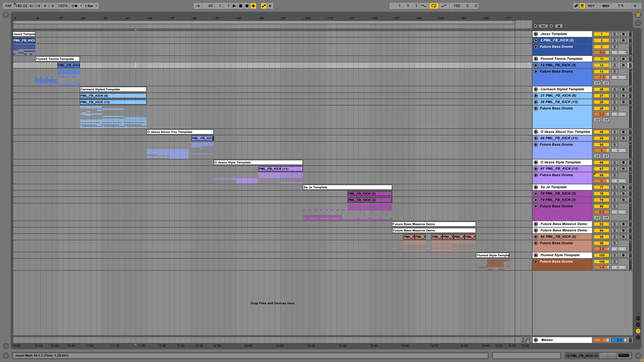Jump to previous locator arrow icon

point(535,26)
